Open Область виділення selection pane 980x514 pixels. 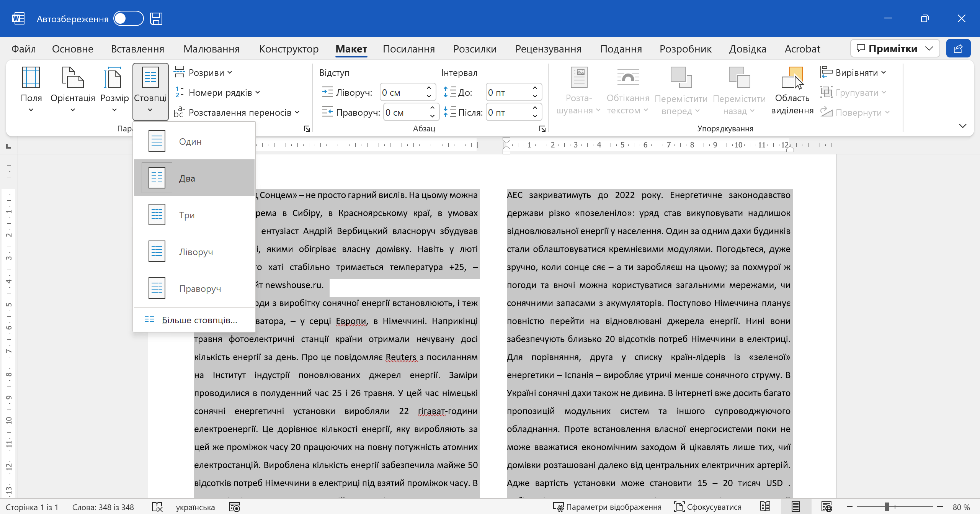pos(792,91)
